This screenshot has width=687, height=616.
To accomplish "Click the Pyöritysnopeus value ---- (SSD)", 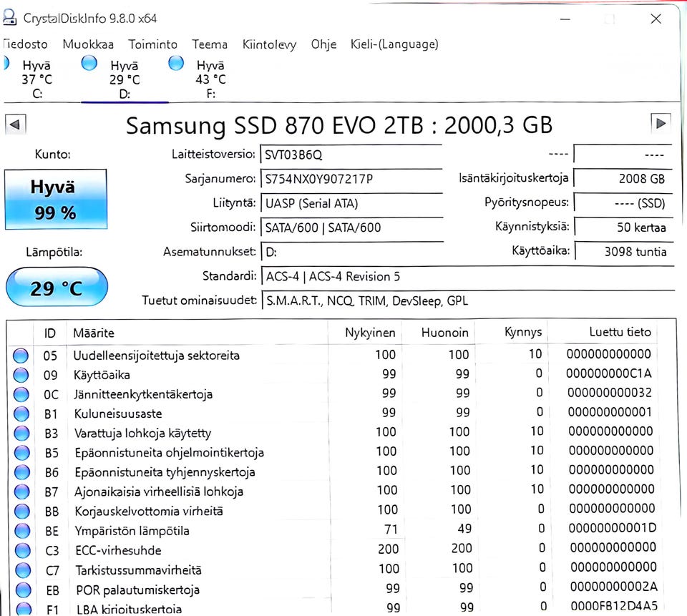I will tap(623, 203).
